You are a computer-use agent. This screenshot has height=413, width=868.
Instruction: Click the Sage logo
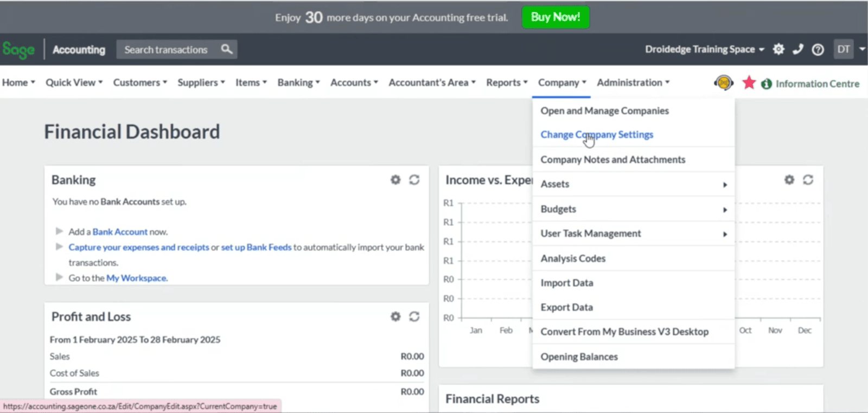[18, 50]
